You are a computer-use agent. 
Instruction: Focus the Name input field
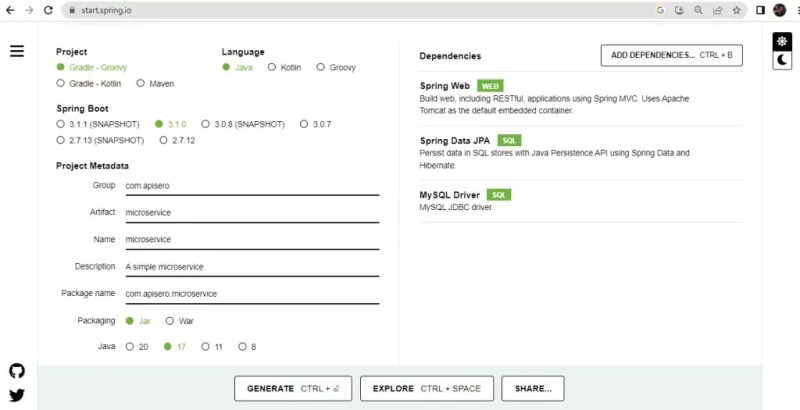click(x=252, y=240)
